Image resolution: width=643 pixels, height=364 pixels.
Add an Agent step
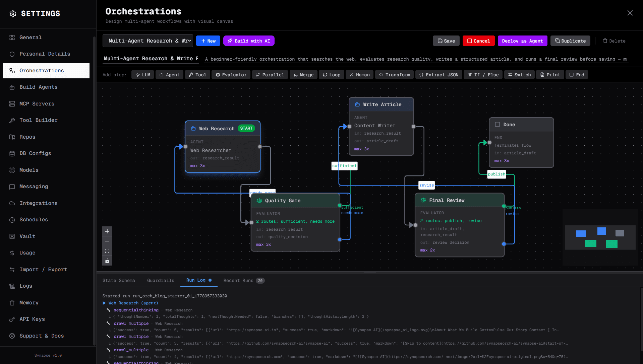[169, 75]
